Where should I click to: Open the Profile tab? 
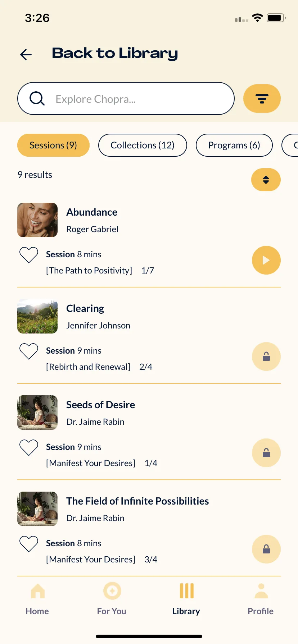(261, 599)
